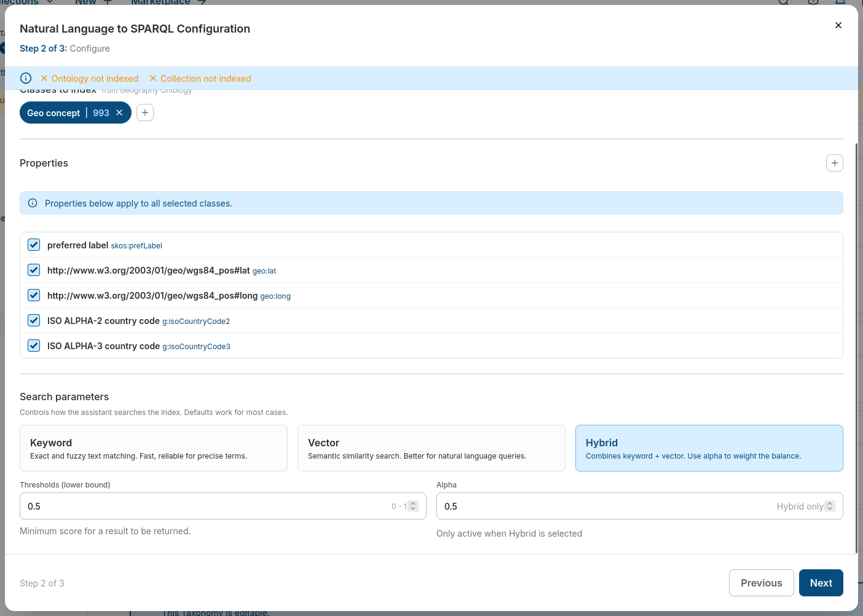Remove the Geo concept class chip
The width and height of the screenshot is (863, 616).
(119, 113)
